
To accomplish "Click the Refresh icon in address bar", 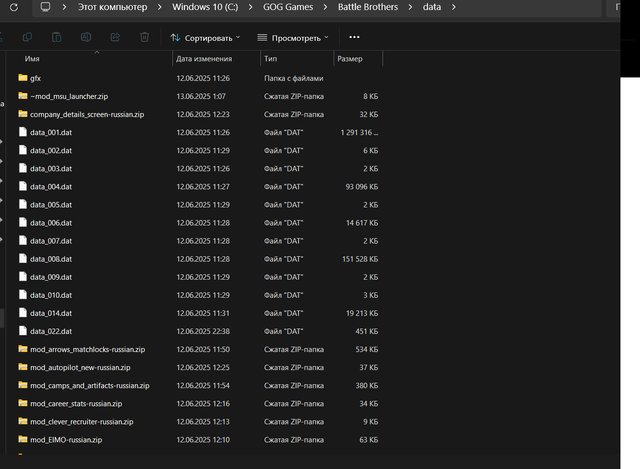I will tap(14, 7).
